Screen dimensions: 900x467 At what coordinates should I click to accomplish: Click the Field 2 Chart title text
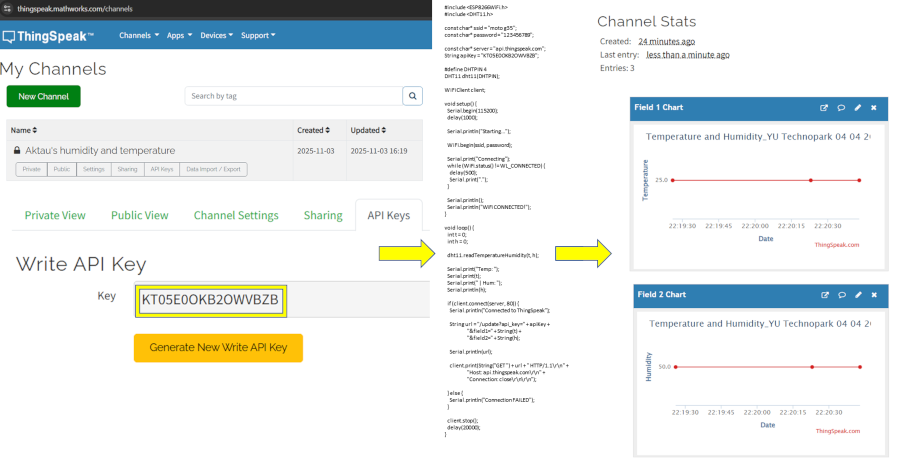pyautogui.click(x=661, y=294)
